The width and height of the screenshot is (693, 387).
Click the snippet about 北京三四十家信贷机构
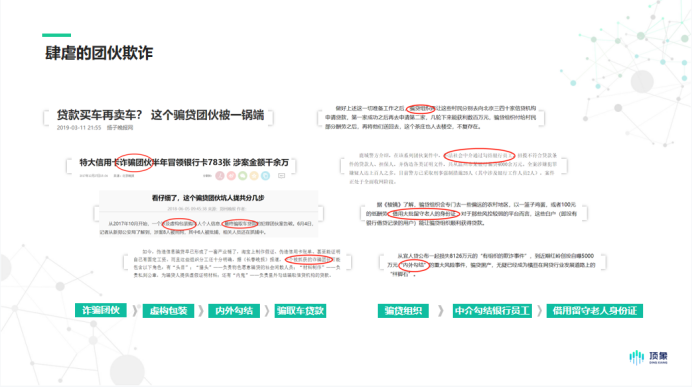(x=430, y=118)
